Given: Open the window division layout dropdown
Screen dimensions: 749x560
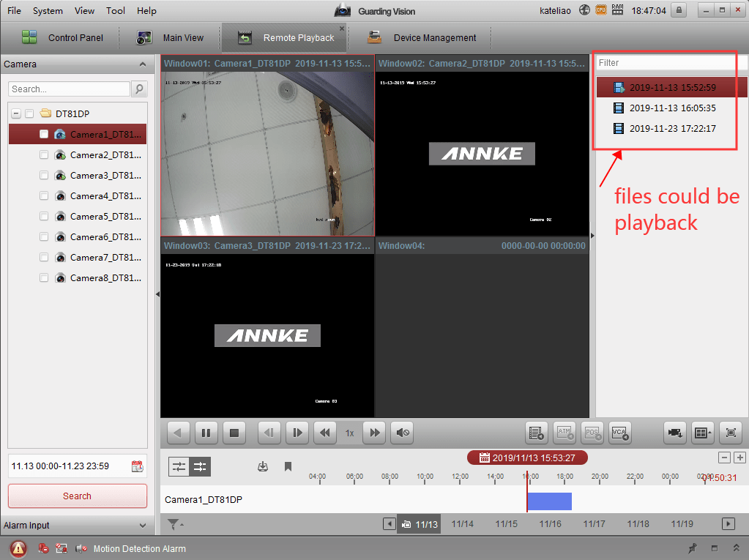Looking at the screenshot, I should (702, 433).
